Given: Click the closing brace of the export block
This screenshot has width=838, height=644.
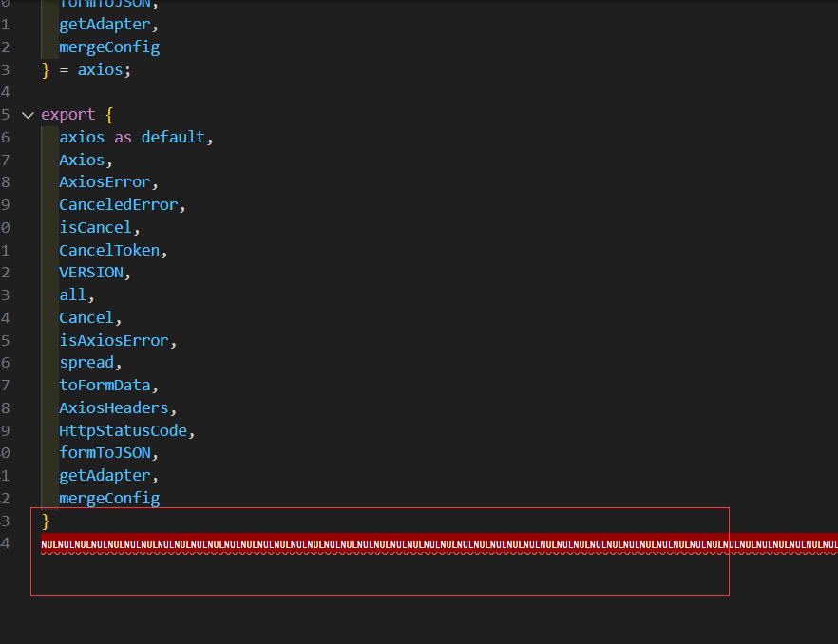Looking at the screenshot, I should click(46, 521).
